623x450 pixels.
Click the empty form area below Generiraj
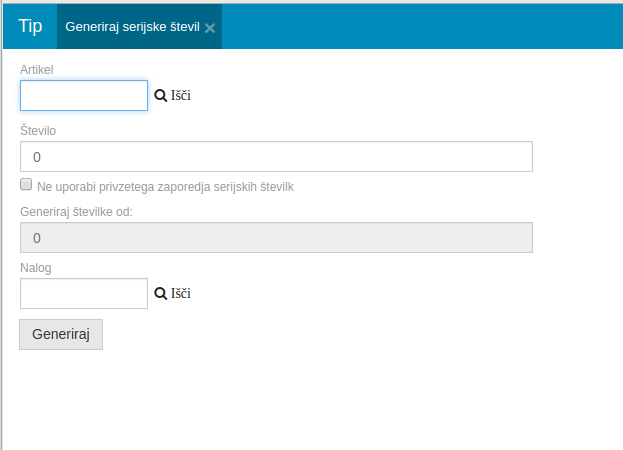click(300, 400)
